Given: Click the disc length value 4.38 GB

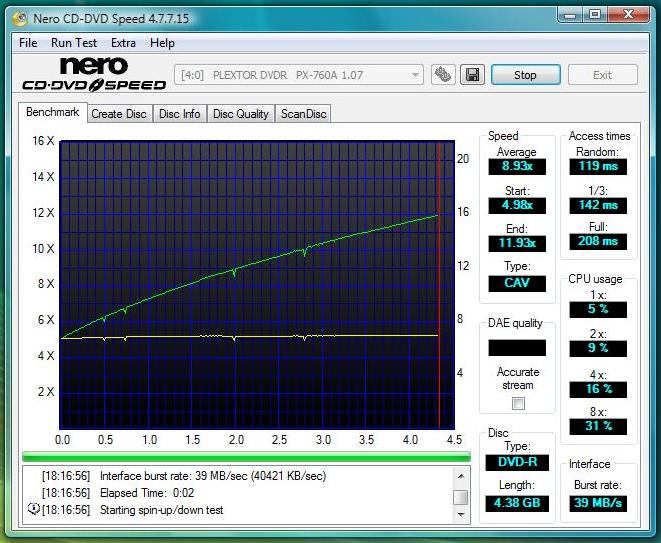Looking at the screenshot, I should (517, 503).
